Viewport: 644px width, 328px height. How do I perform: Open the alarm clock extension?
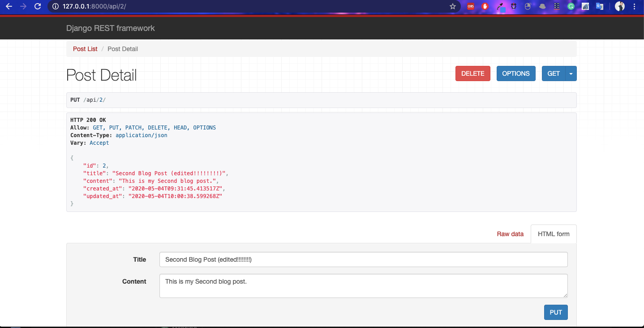[x=514, y=6]
